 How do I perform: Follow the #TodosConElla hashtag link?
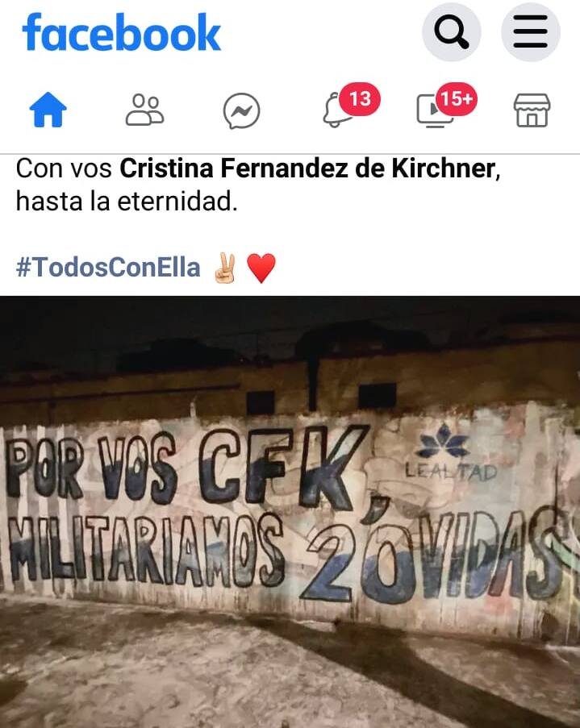coord(108,268)
